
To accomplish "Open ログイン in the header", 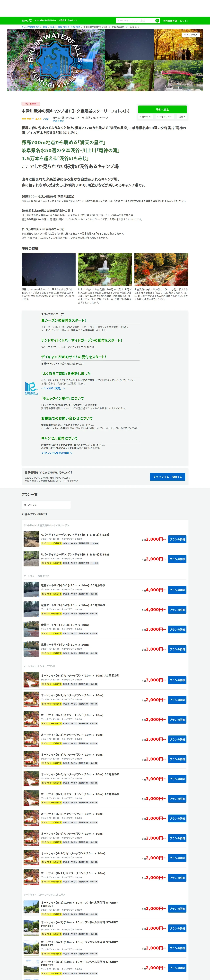I will [x=184, y=21].
